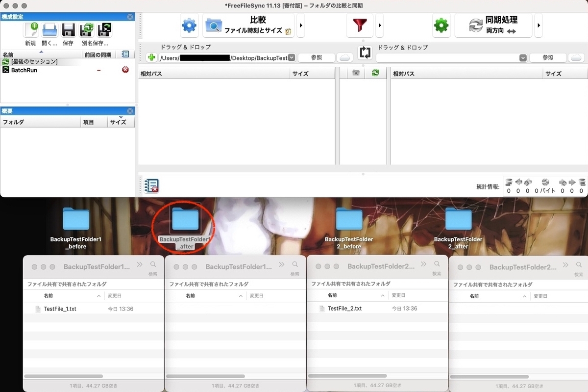Click the red error icon in BatchRun row
The height and width of the screenshot is (392, 588).
[125, 70]
